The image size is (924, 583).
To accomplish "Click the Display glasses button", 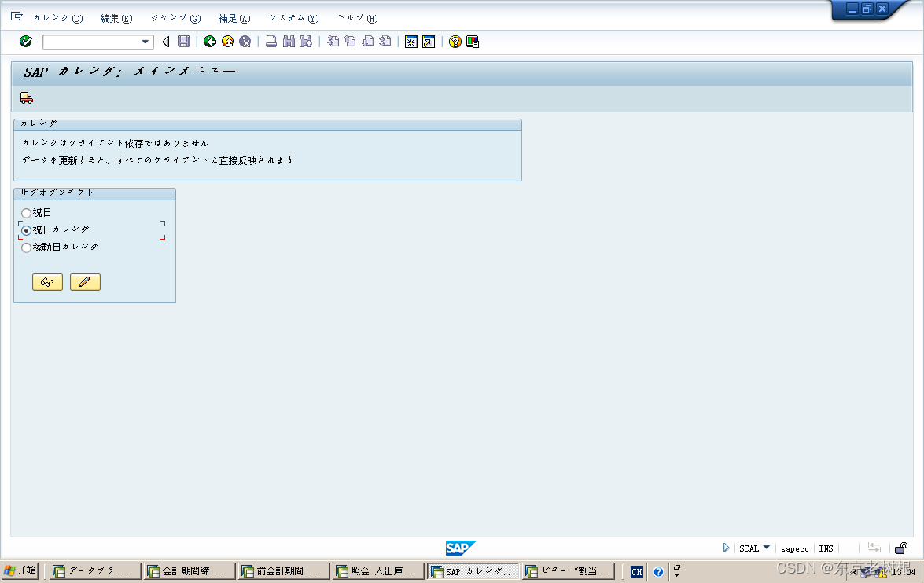I will click(x=47, y=282).
